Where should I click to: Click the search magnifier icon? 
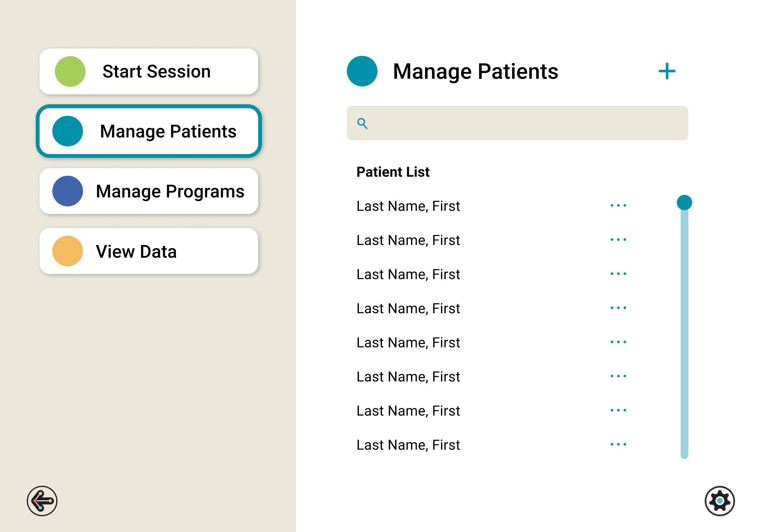(362, 123)
